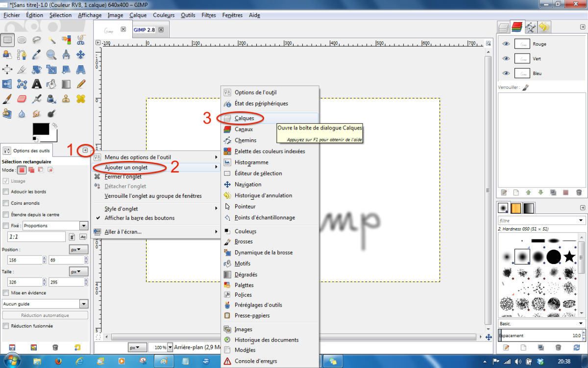Select the Eraser tool

coord(22,99)
